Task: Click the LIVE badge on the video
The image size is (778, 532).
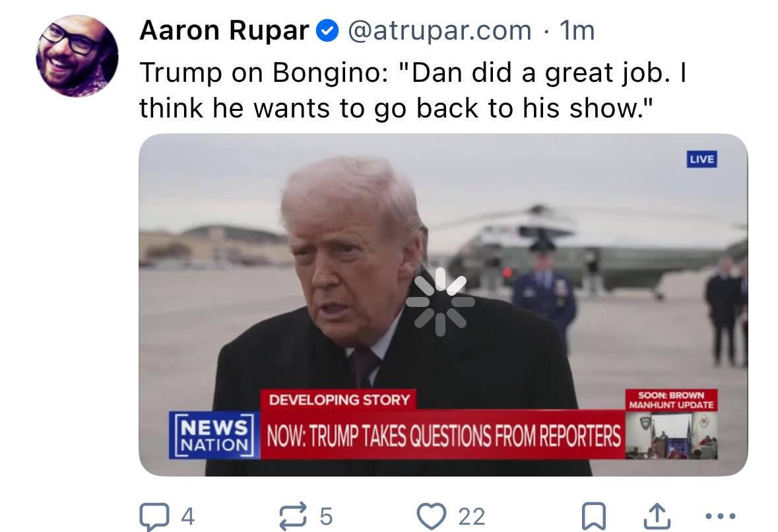Action: coord(701,159)
